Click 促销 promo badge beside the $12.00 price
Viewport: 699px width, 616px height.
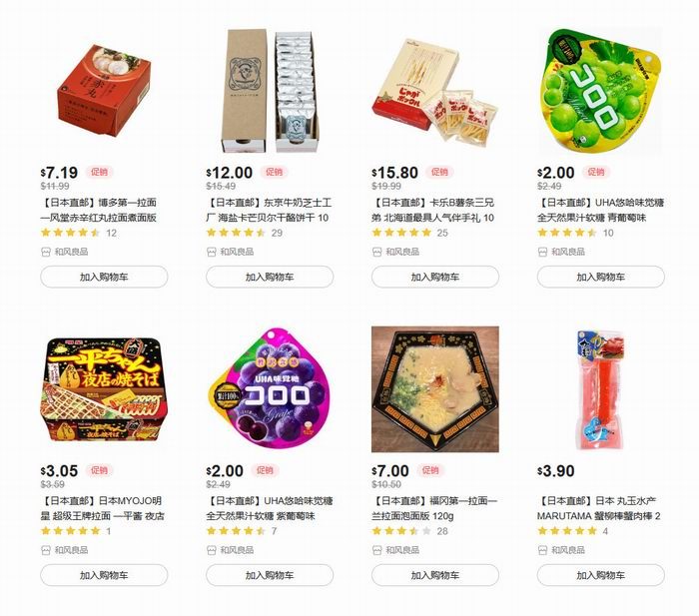coord(274,172)
